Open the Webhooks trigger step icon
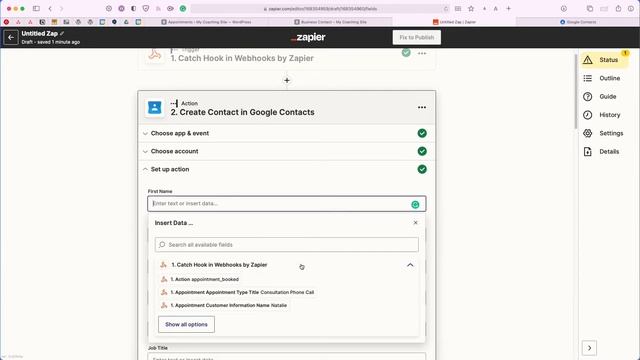Viewport: 640px width, 360px height. pyautogui.click(x=155, y=55)
